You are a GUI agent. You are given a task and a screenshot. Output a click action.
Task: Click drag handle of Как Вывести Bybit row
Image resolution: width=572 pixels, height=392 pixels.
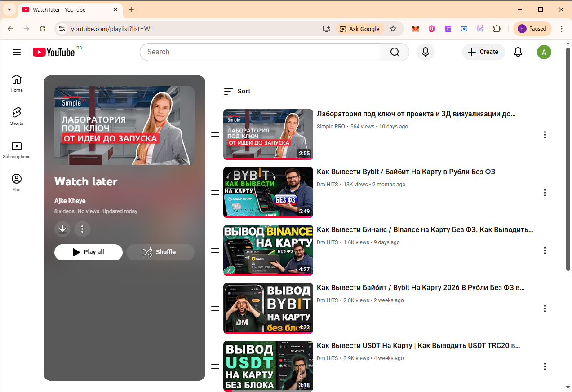coord(215,193)
